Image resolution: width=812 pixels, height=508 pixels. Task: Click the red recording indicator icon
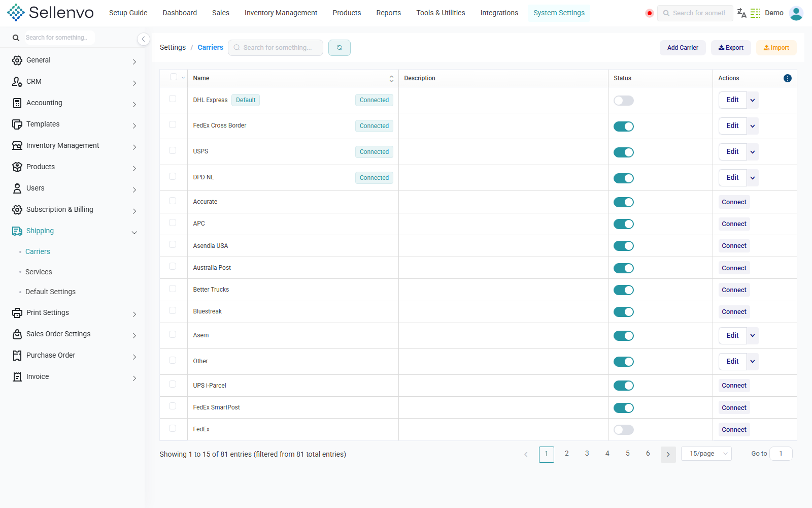click(x=649, y=13)
